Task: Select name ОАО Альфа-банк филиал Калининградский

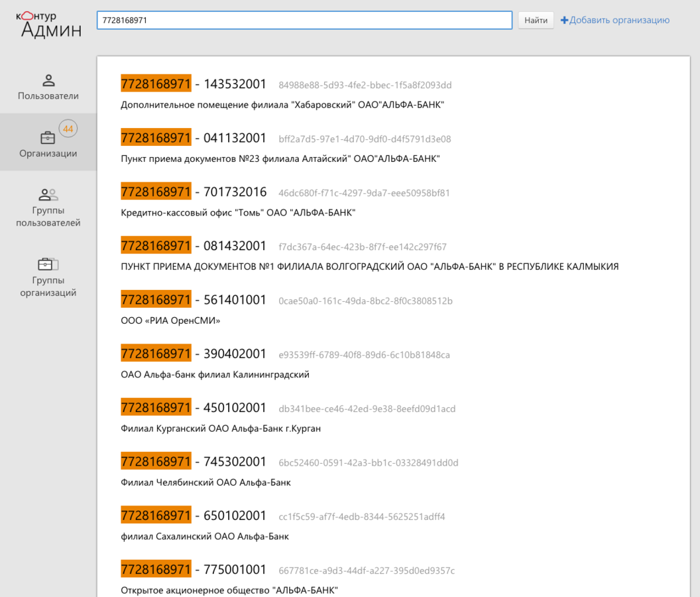Action: (215, 375)
